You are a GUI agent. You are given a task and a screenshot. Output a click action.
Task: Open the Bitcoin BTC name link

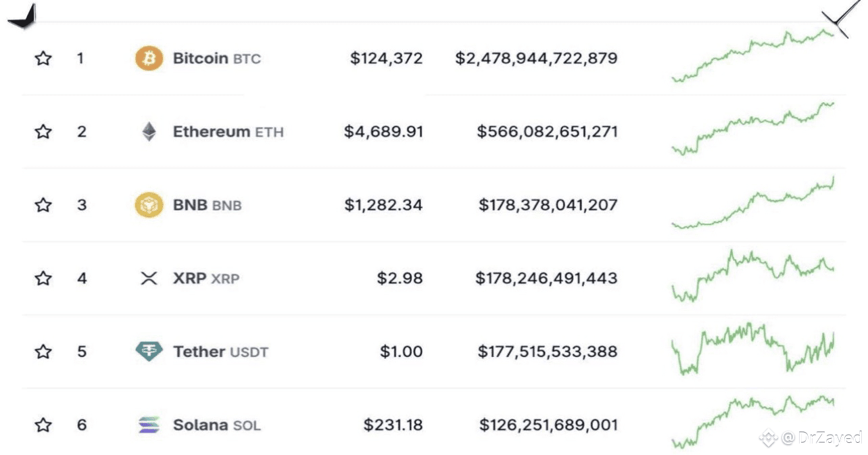(216, 59)
